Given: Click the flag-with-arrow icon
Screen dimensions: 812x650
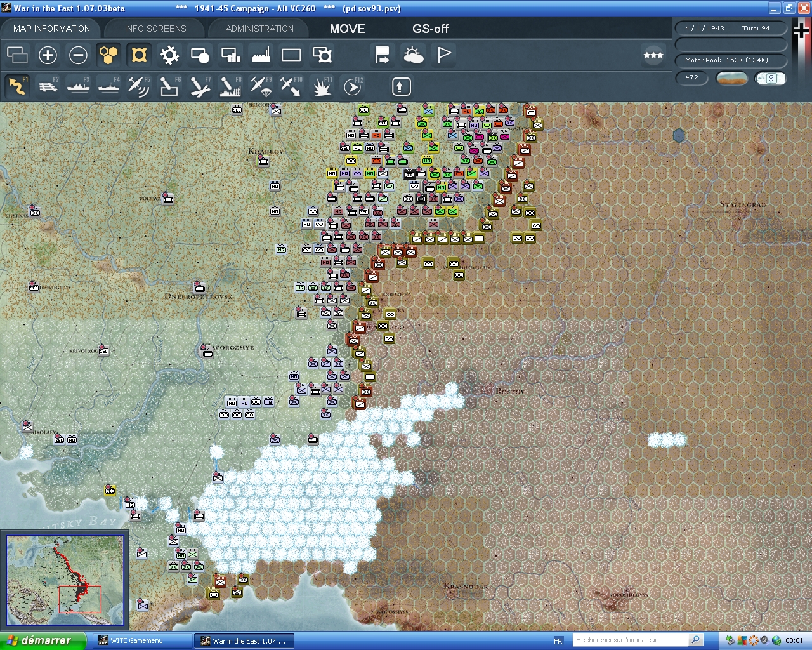Looking at the screenshot, I should pos(383,55).
